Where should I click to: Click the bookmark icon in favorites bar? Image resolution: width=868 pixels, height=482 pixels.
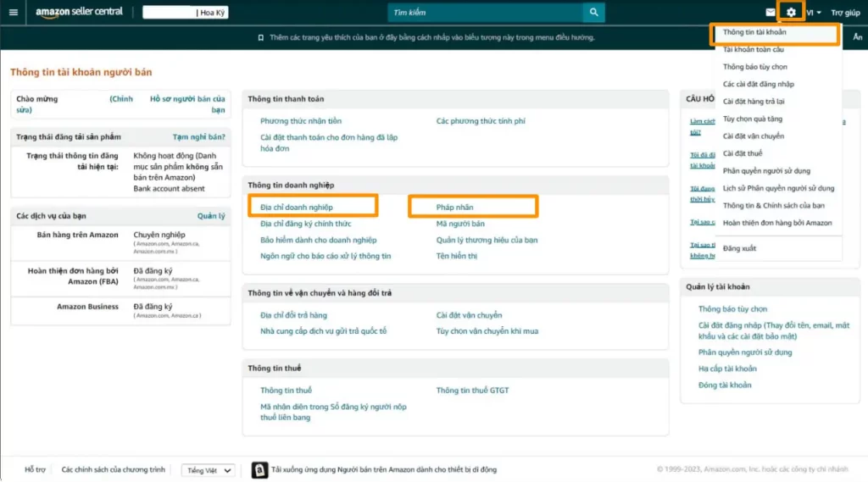point(261,37)
